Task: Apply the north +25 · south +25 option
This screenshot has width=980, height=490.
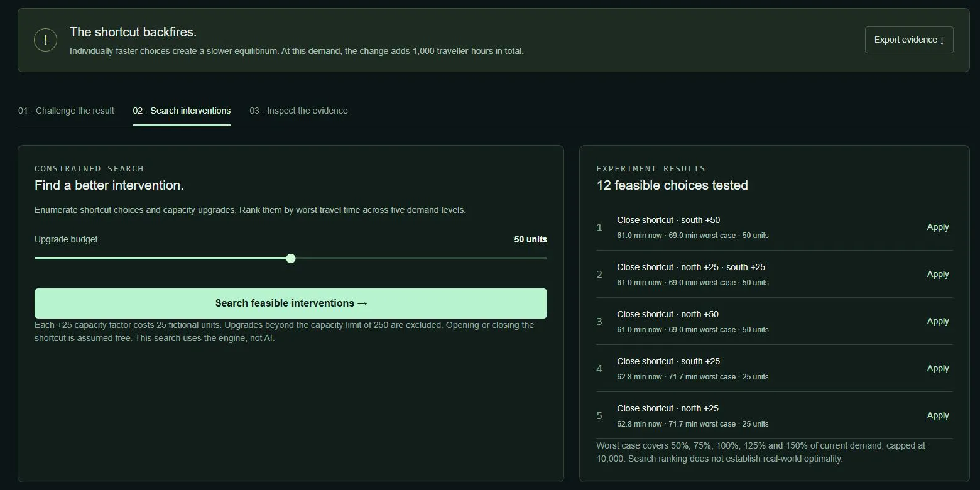Action: point(938,275)
